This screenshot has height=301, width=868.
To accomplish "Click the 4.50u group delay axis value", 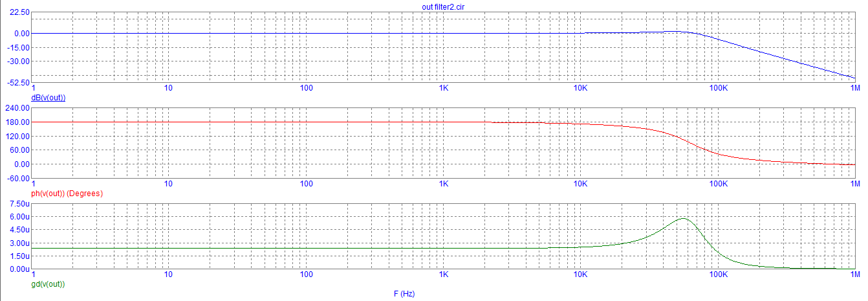I will click(x=19, y=230).
